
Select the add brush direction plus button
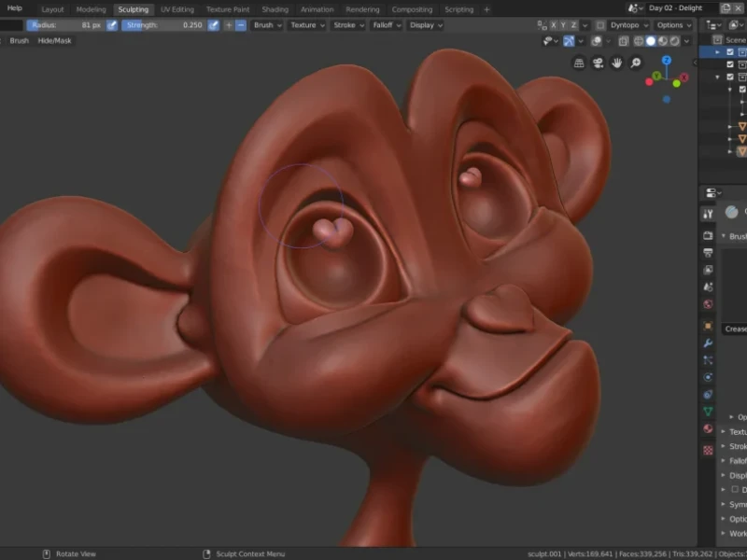229,25
